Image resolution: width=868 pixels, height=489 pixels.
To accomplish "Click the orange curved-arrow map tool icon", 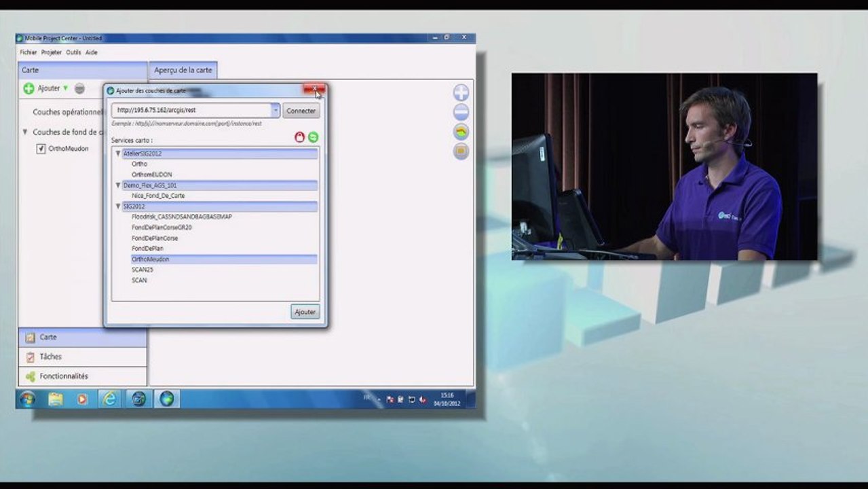I will pyautogui.click(x=461, y=132).
